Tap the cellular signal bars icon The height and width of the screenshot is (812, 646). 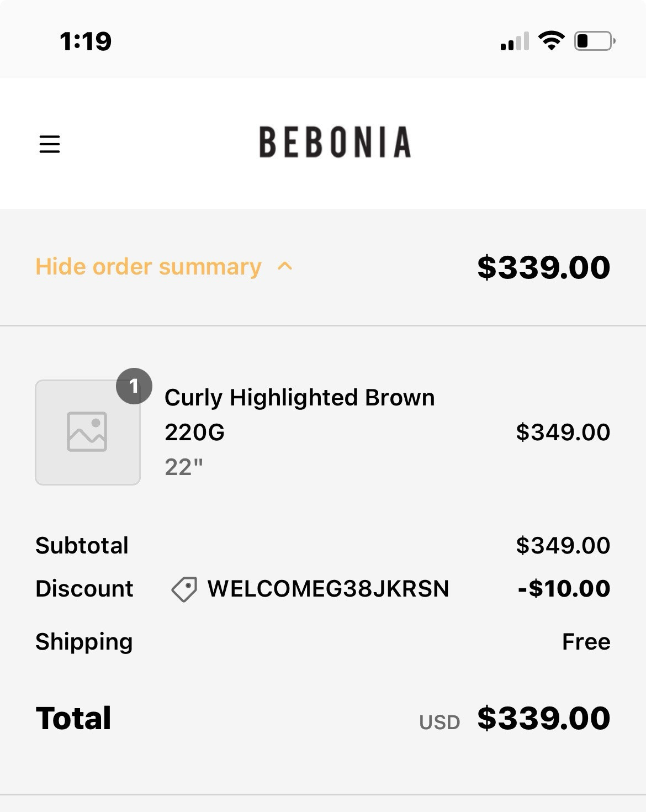(x=515, y=41)
